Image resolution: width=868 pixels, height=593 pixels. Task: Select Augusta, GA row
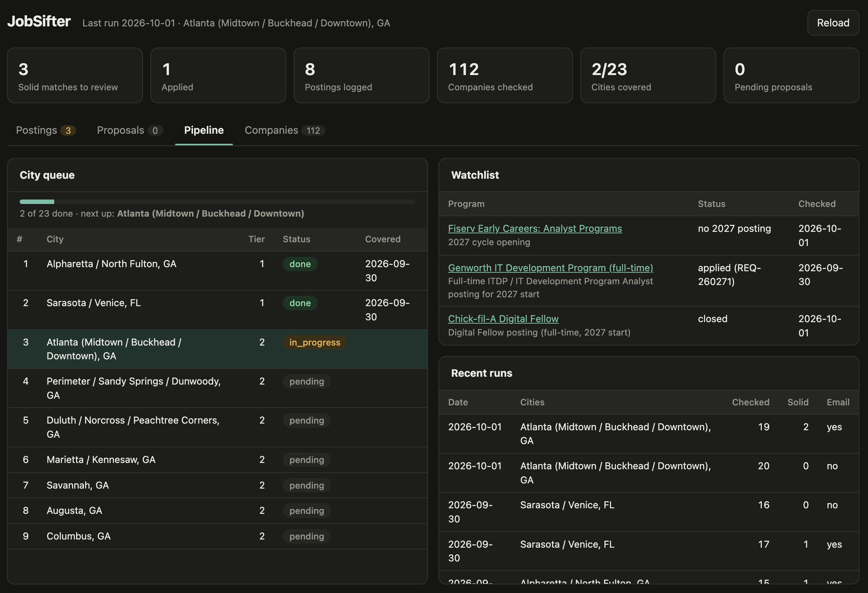(218, 511)
